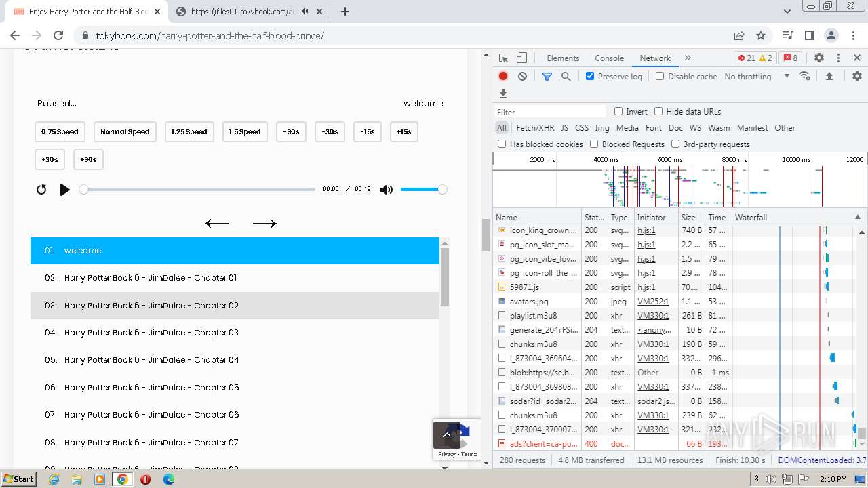868x488 pixels.
Task: Open the DevTools main settings gear
Action: coord(819,58)
